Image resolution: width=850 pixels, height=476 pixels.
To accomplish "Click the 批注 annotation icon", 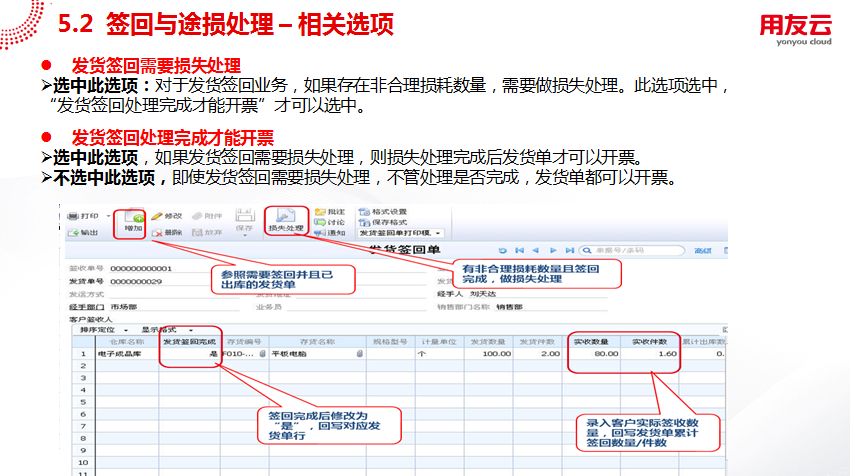I will (320, 211).
